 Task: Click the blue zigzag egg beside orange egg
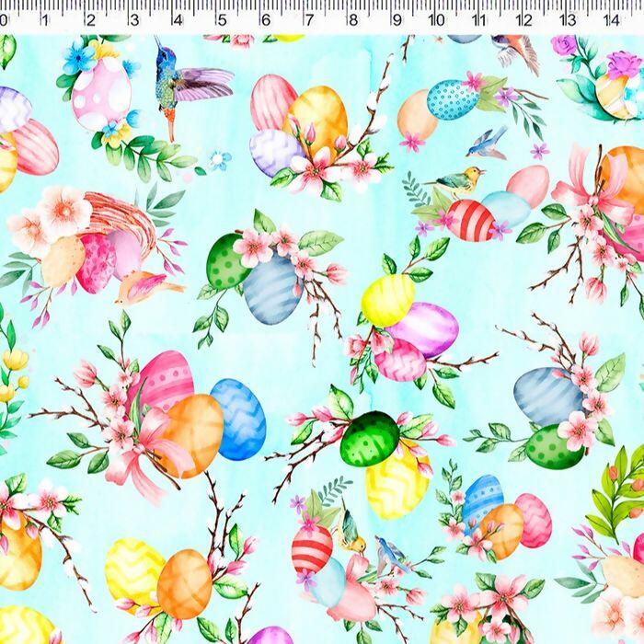[x=239, y=419]
